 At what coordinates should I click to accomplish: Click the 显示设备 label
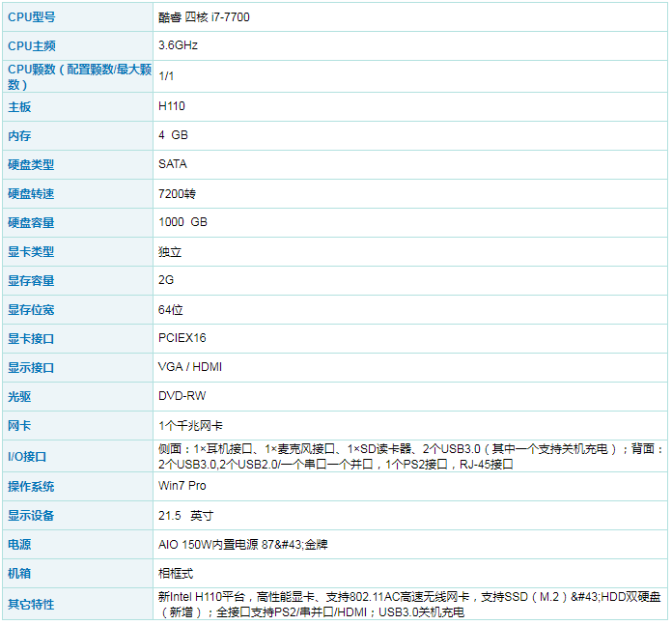[31, 516]
